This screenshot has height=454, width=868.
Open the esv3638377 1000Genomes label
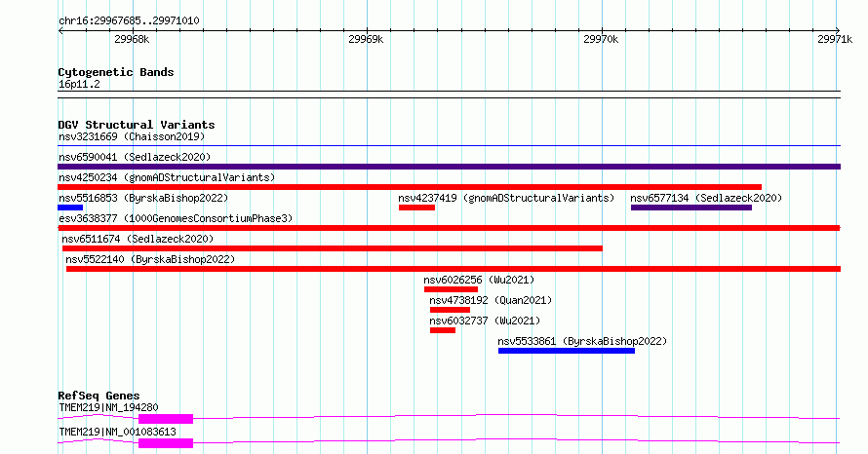(x=176, y=218)
